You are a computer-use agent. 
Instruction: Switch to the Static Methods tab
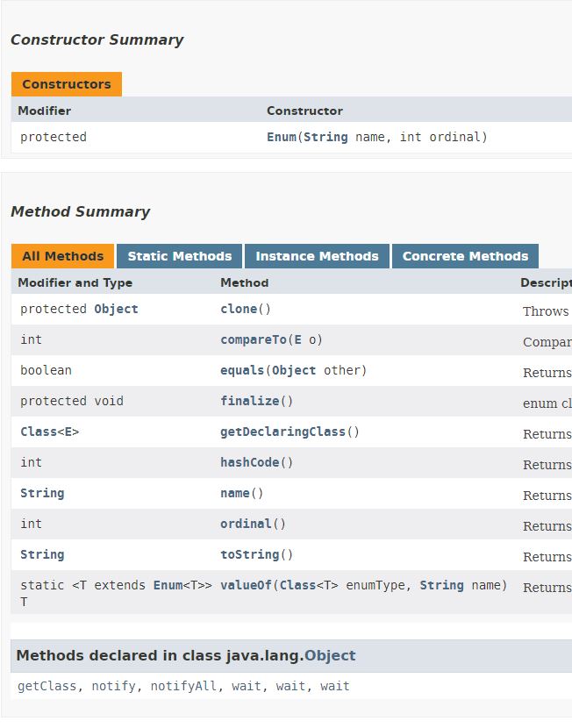point(179,256)
